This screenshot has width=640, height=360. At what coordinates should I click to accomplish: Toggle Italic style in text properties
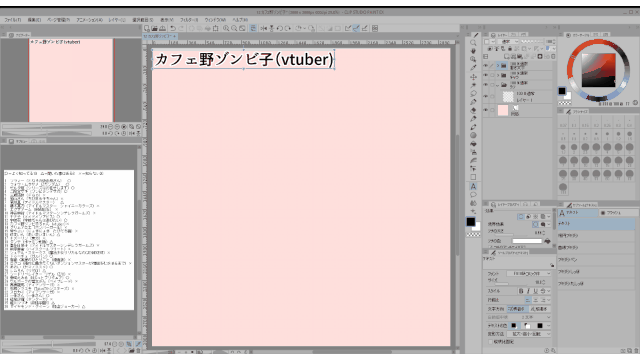[x=528, y=291]
